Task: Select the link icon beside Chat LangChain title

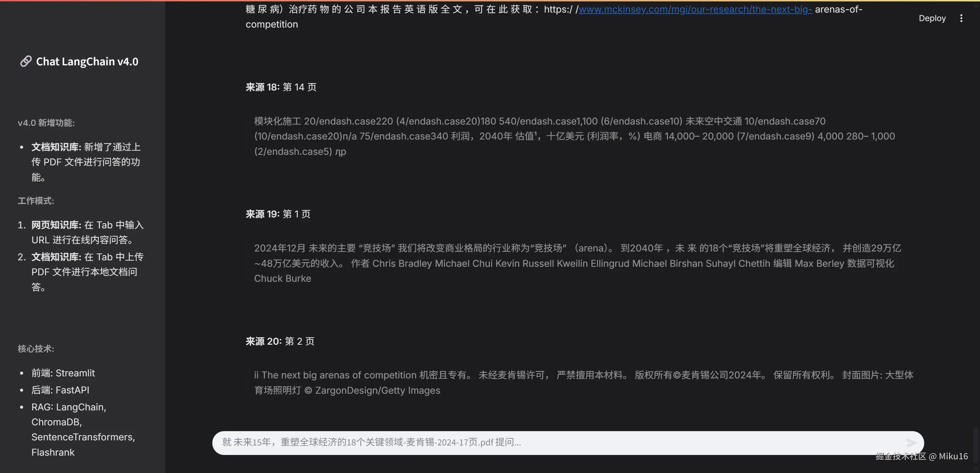Action: pos(26,61)
